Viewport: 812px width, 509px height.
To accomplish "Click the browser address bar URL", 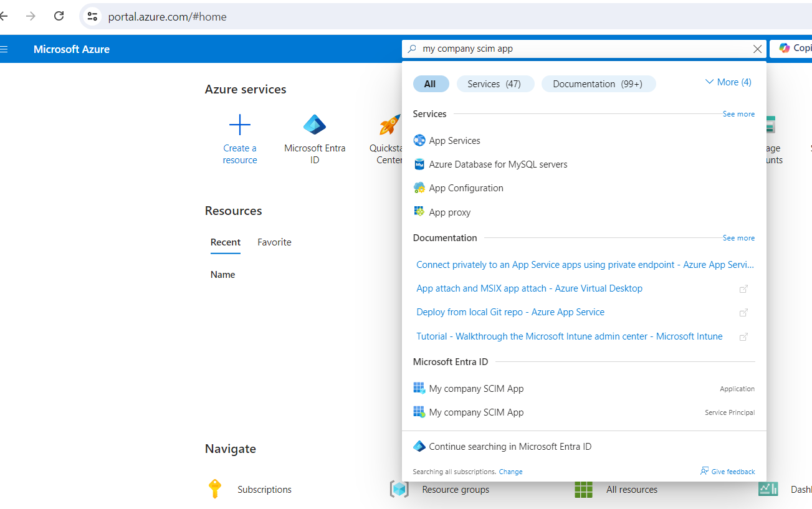I will click(168, 17).
